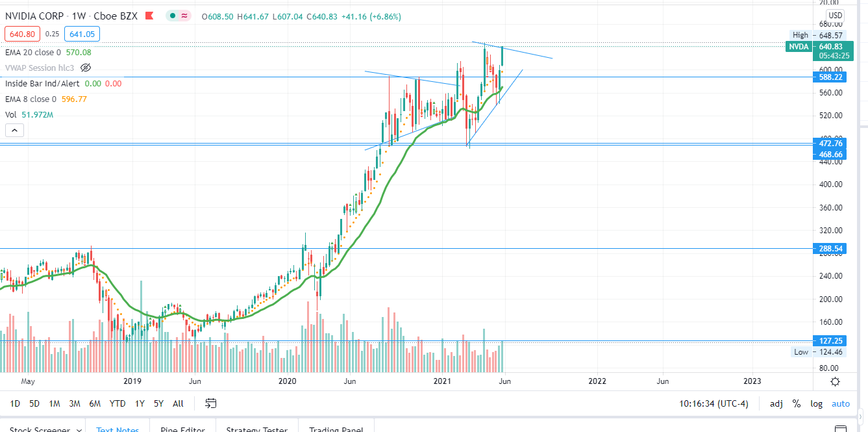Open the go-to-date calendar icon

[x=210, y=403]
